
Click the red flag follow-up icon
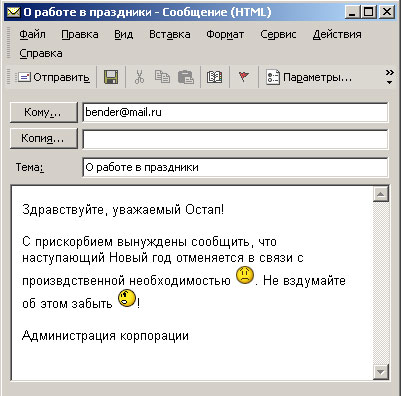pos(244,77)
